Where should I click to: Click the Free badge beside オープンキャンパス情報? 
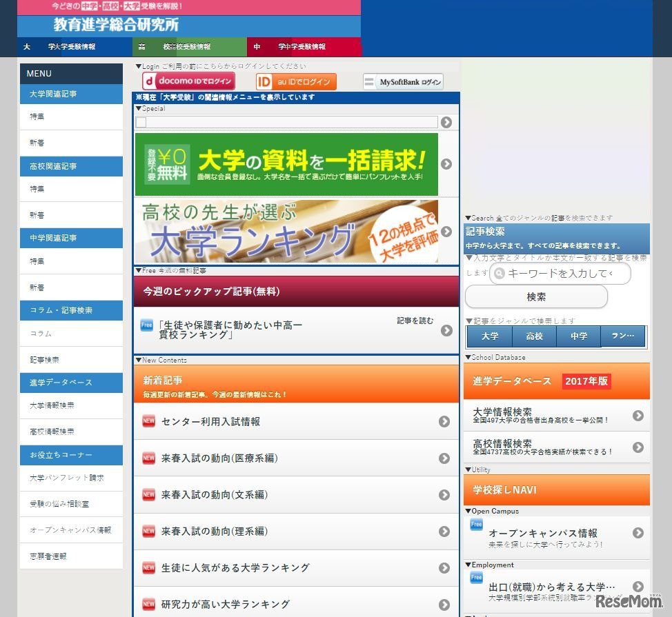pyautogui.click(x=476, y=525)
